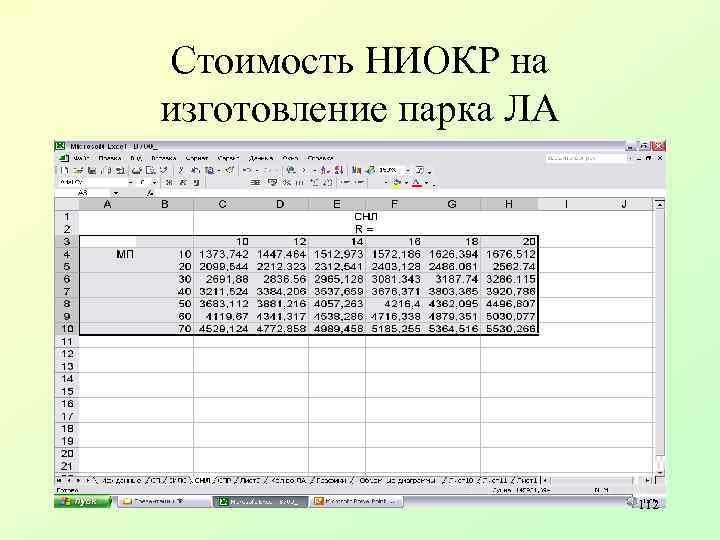Viewport: 720px width, 540px height.
Task: Open the Font Color dropdown arrow
Action: [x=427, y=183]
